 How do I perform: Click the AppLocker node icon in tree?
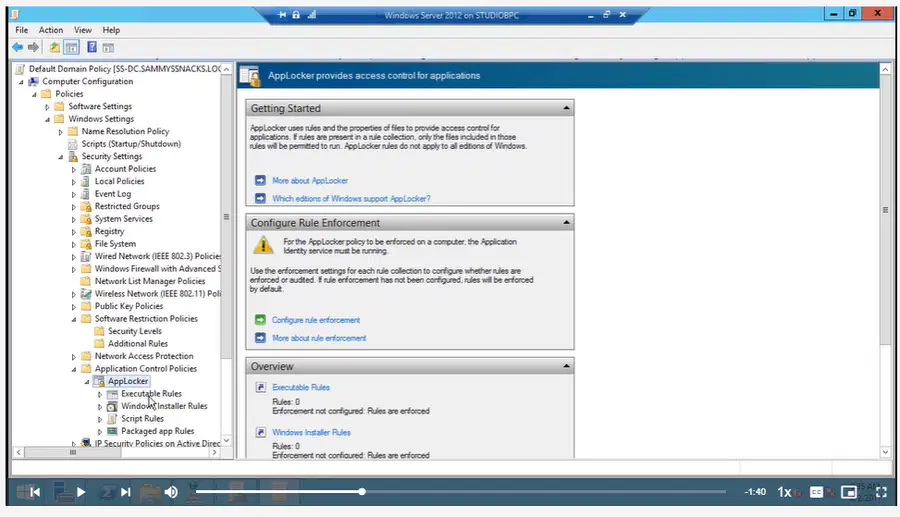click(99, 381)
